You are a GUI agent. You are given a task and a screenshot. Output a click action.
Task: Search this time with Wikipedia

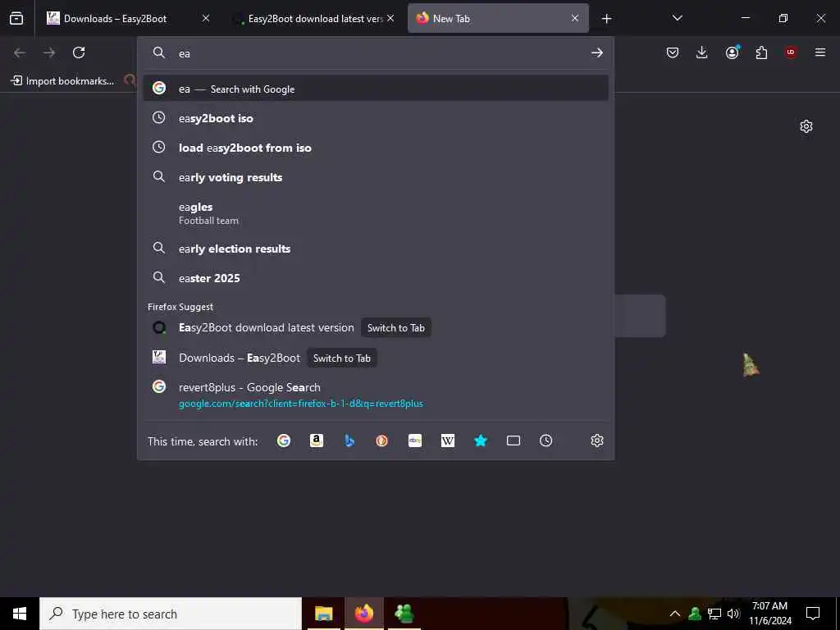click(x=448, y=441)
